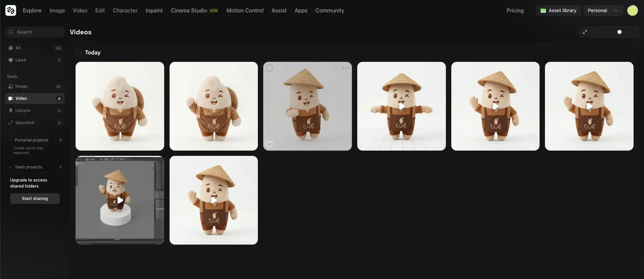Add a new team project
644x279 pixels.
(x=60, y=167)
